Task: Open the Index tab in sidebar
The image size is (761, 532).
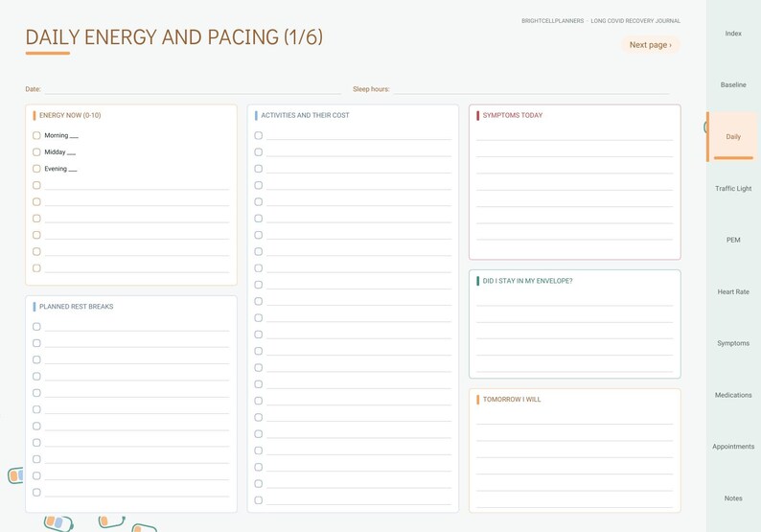Action: [733, 34]
